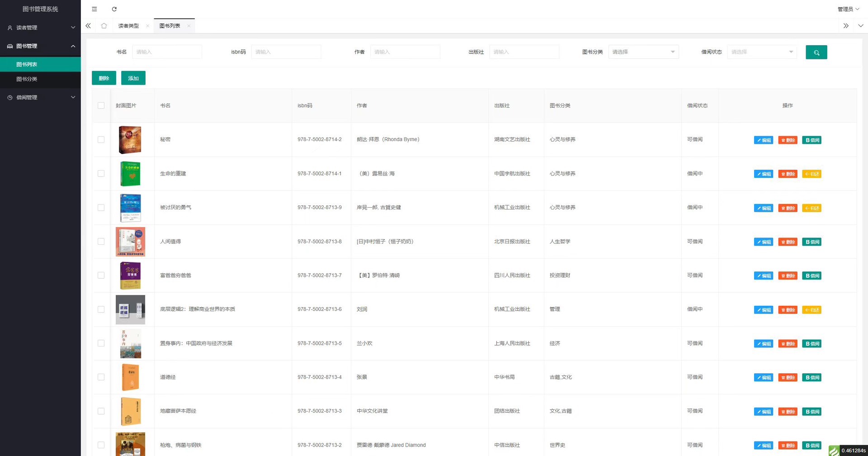Toggle the sidebar collapse icon
This screenshot has width=868, height=456.
tap(94, 9)
